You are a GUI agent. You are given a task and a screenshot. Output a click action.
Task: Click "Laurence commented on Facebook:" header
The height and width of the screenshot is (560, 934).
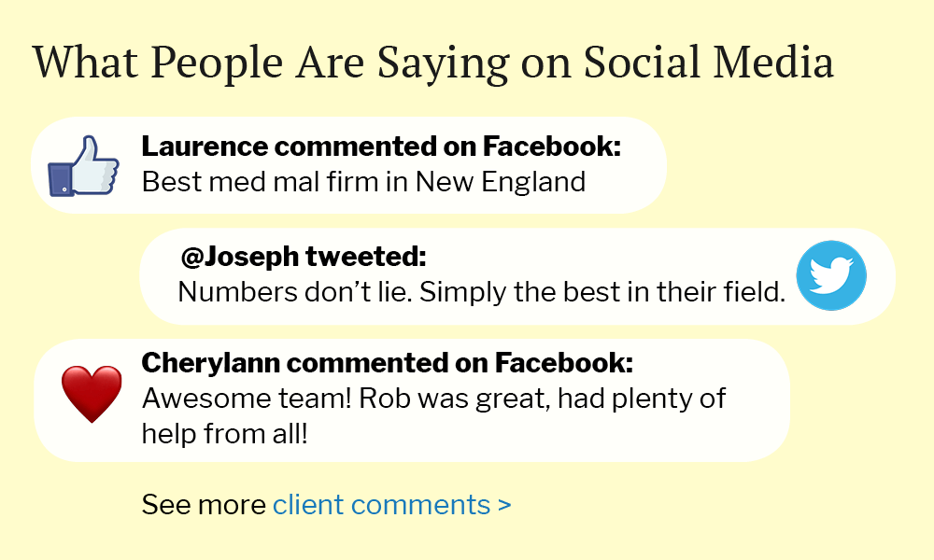(381, 147)
